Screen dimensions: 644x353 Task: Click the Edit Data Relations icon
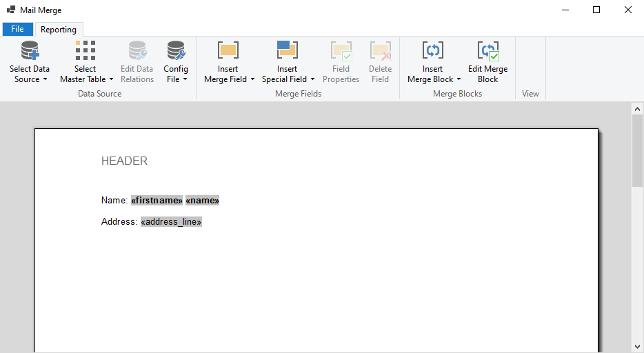pyautogui.click(x=137, y=50)
